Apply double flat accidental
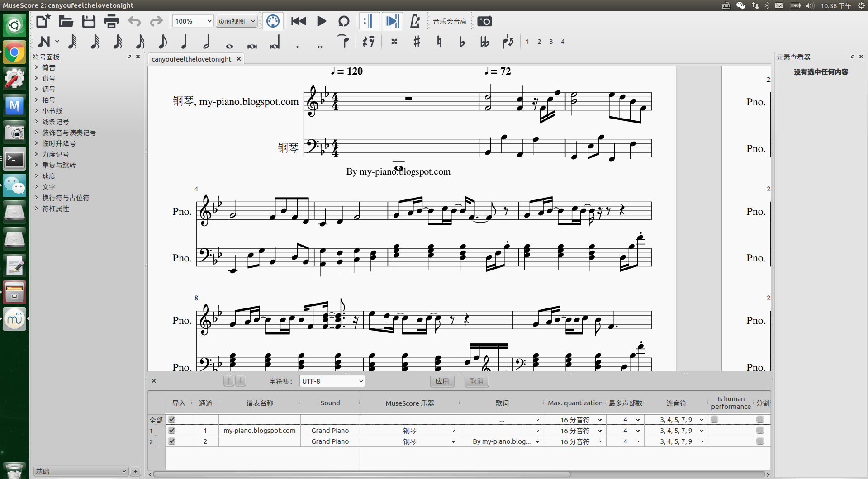Viewport: 868px width, 479px height. point(484,42)
